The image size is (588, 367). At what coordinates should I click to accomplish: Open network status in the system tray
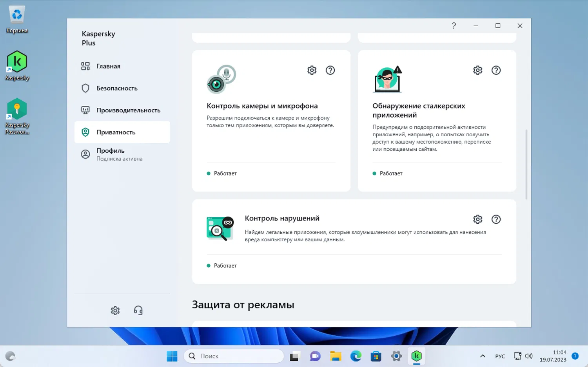pos(517,356)
